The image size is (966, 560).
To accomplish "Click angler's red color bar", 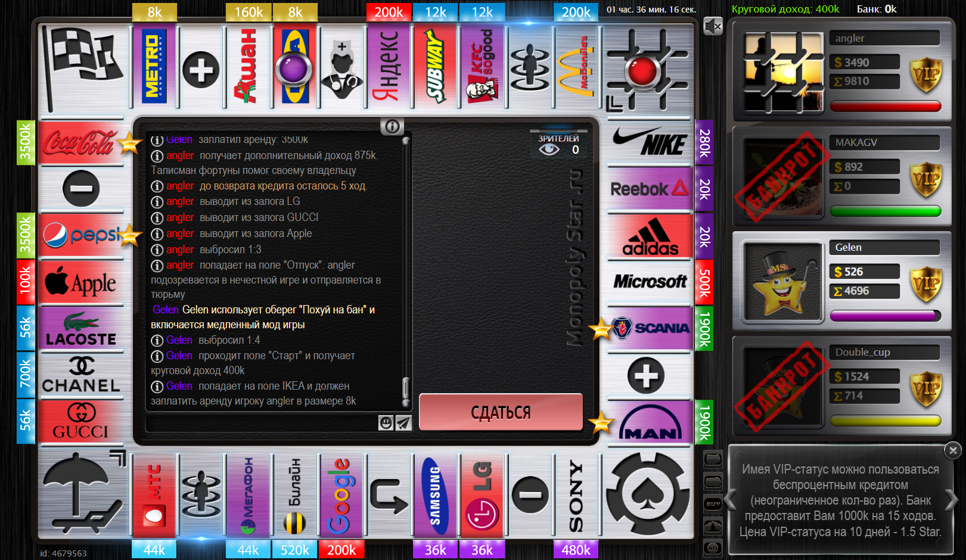I will (886, 107).
